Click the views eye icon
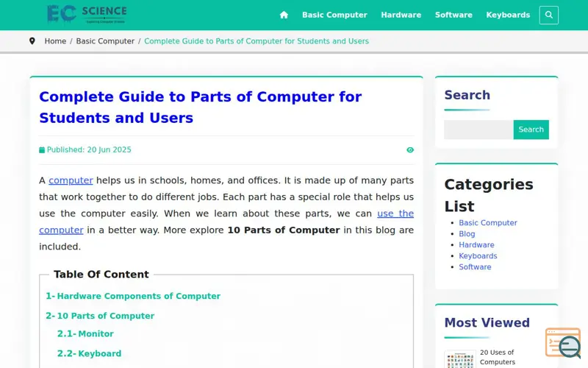Image resolution: width=588 pixels, height=368 pixels. [410, 150]
